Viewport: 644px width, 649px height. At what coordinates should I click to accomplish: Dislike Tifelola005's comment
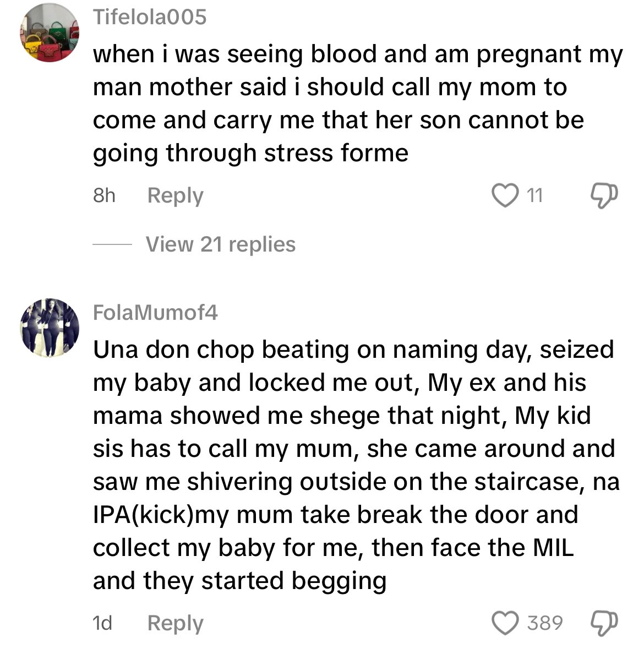(x=604, y=195)
